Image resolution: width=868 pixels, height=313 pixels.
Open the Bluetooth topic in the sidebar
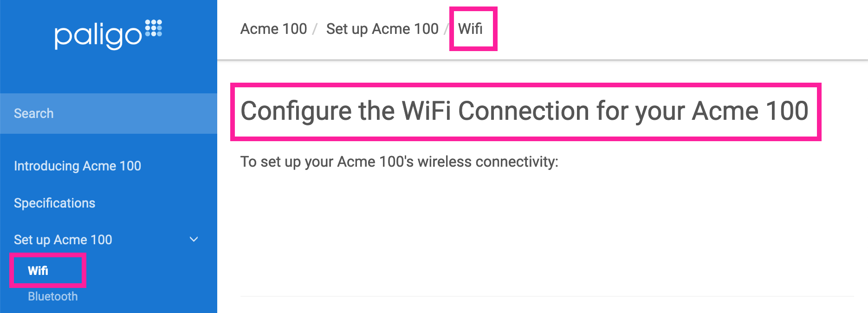52,296
